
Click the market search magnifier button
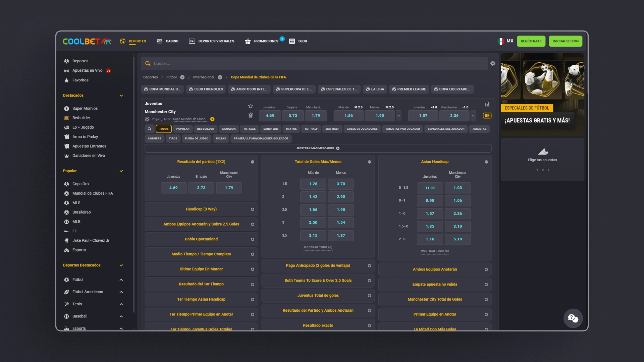click(150, 129)
